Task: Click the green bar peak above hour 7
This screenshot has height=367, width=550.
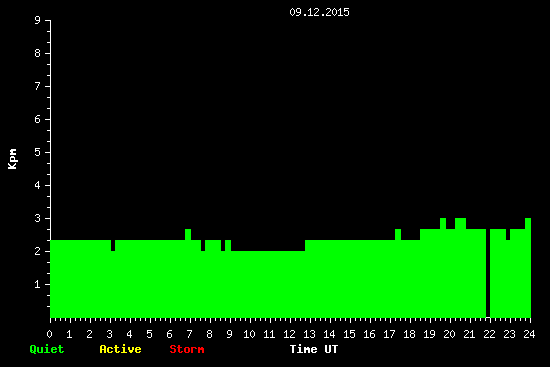Action: tap(188, 234)
